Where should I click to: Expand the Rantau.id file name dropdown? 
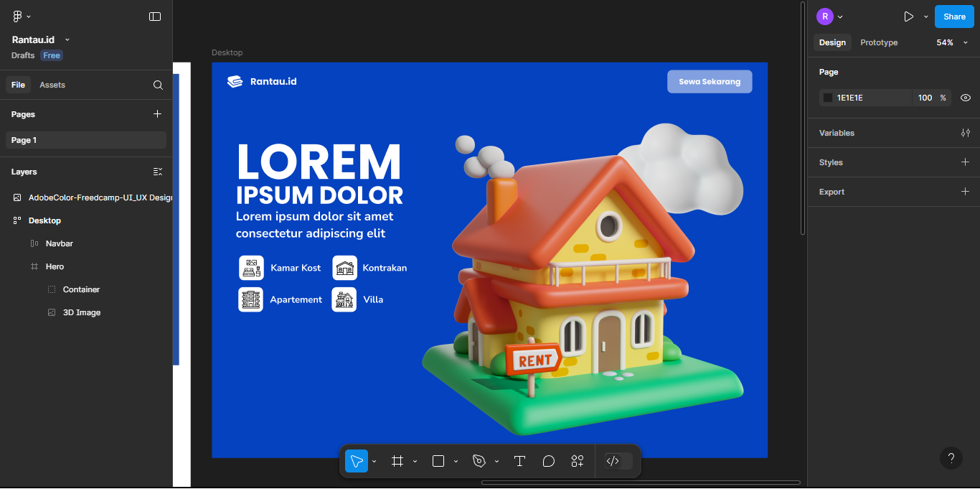[x=67, y=40]
